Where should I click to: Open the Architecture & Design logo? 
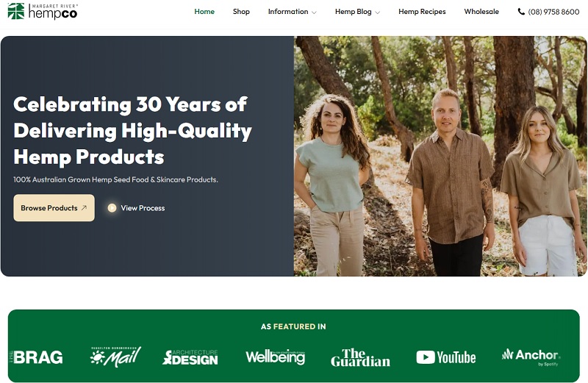(x=190, y=357)
